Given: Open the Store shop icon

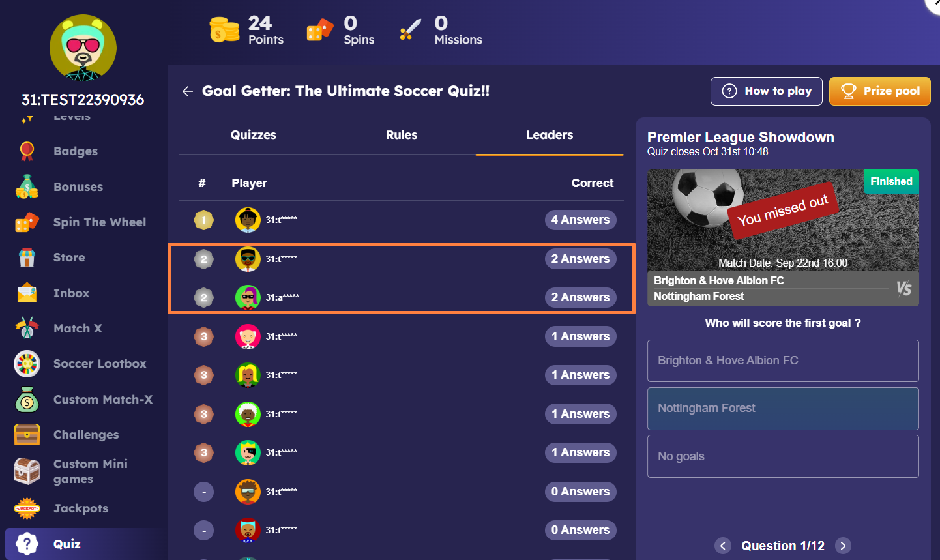Looking at the screenshot, I should coord(27,258).
